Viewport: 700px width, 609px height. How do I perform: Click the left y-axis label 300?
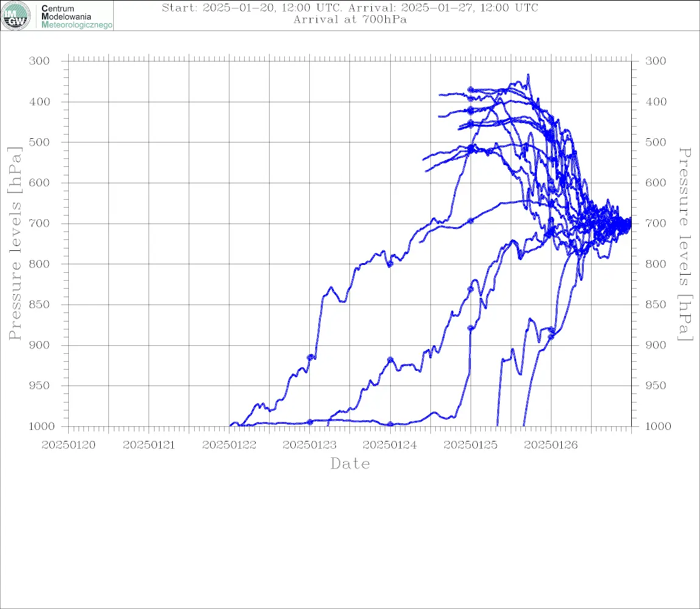40,61
